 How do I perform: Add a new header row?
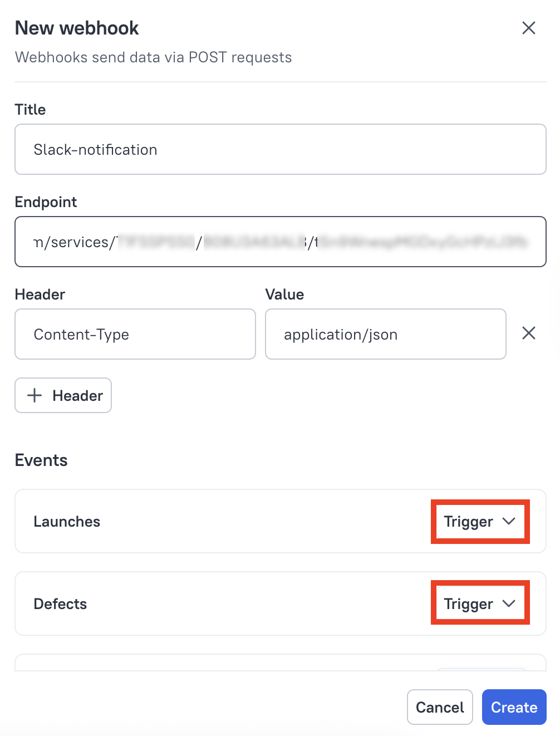(x=62, y=395)
